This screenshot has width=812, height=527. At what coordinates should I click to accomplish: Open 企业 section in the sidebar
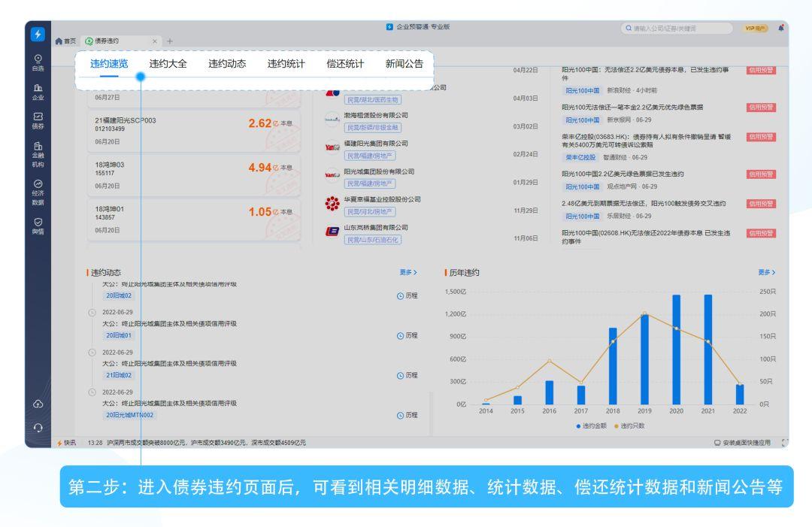pos(38,92)
